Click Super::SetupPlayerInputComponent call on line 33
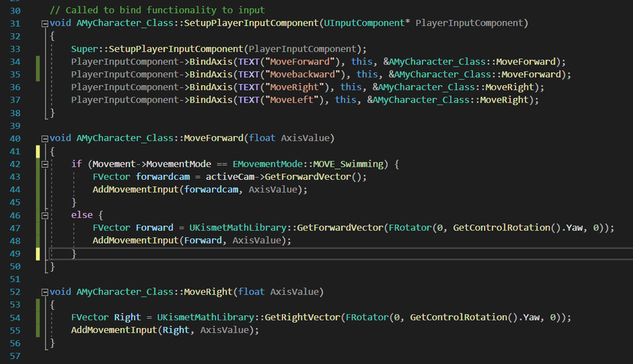This screenshot has height=364, width=633. 219,48
